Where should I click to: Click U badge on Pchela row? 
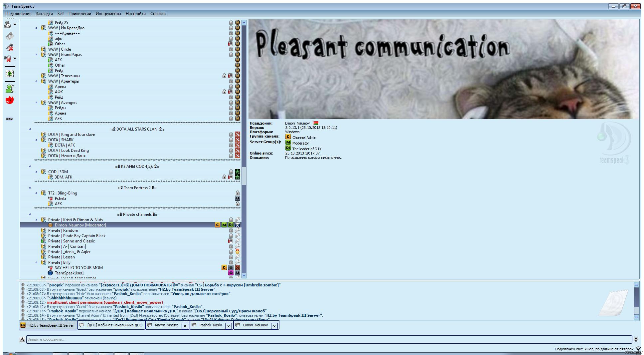238,198
